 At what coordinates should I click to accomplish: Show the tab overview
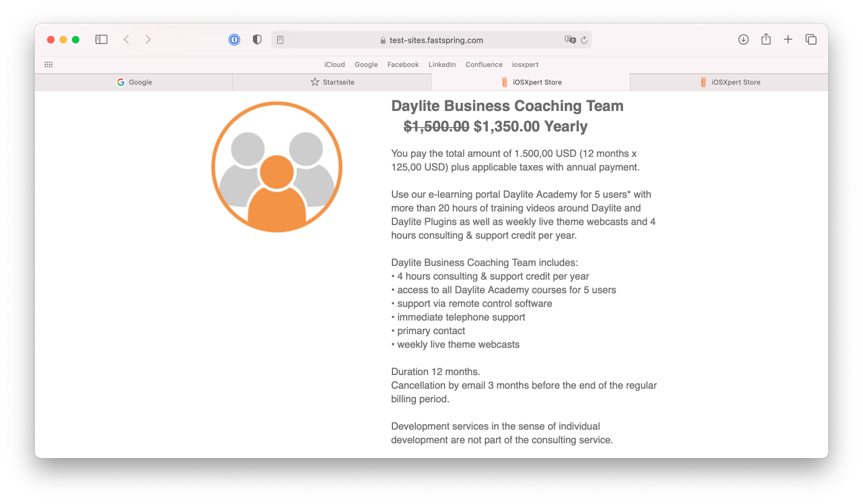point(811,40)
